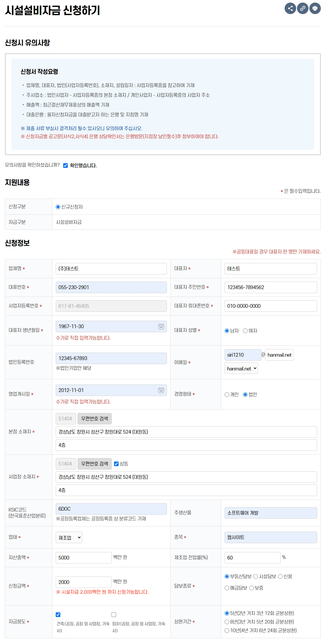Click the 사업장 소재지 postal code field
Screen dimensions: 326x644
pyautogui.click(x=66, y=464)
